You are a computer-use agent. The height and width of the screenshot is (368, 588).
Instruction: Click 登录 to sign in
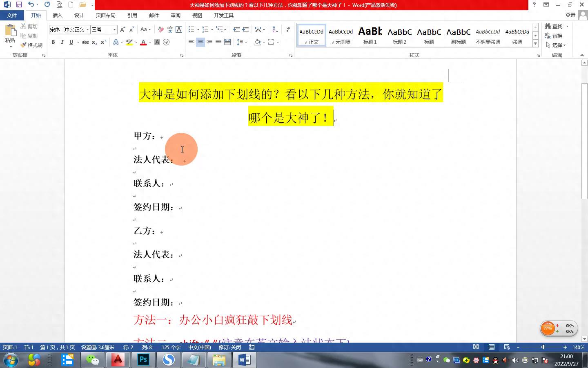tap(570, 15)
